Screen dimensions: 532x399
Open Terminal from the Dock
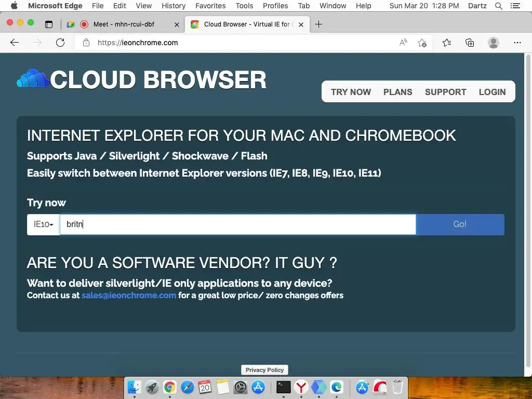point(283,387)
